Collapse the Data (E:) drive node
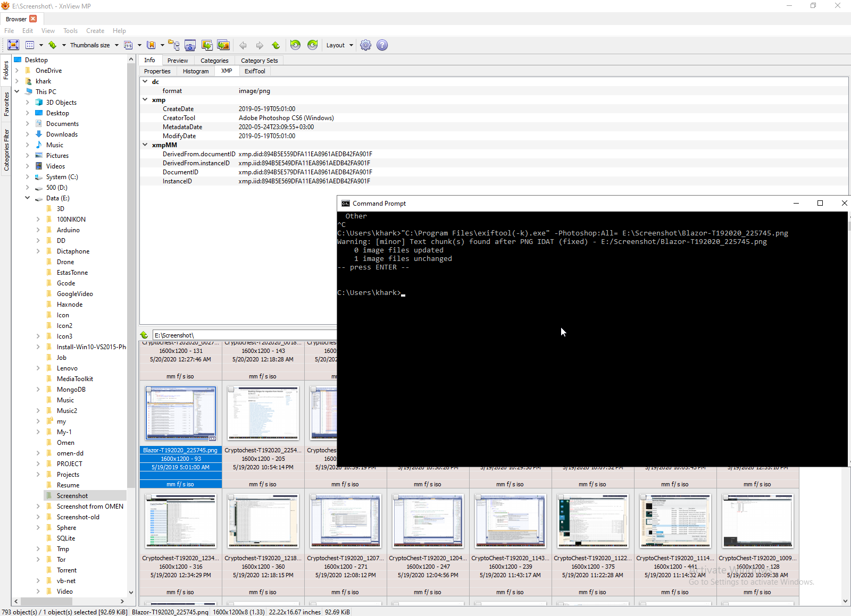Screen dimensions: 851x616 28,198
